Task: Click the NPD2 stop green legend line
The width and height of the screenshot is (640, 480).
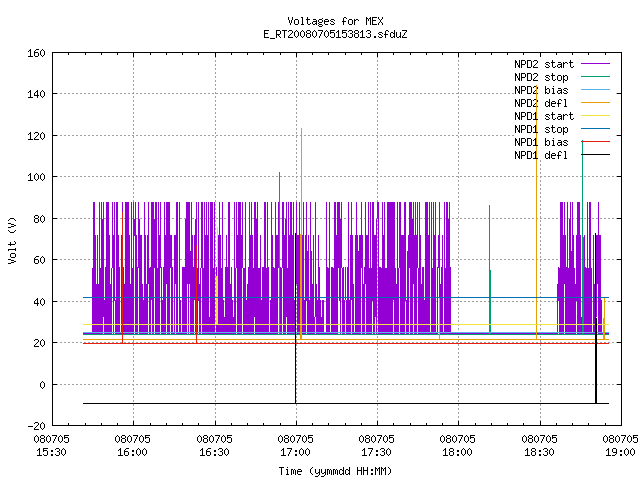Action: tap(596, 77)
